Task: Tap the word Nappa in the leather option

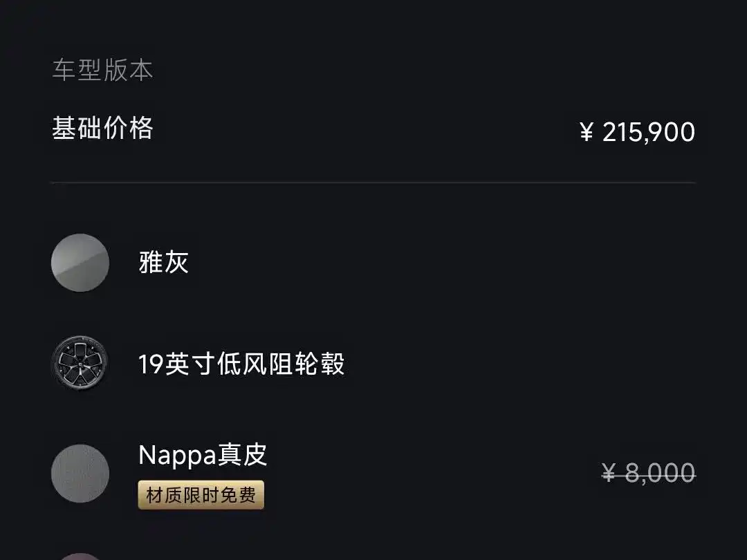Action: click(178, 455)
